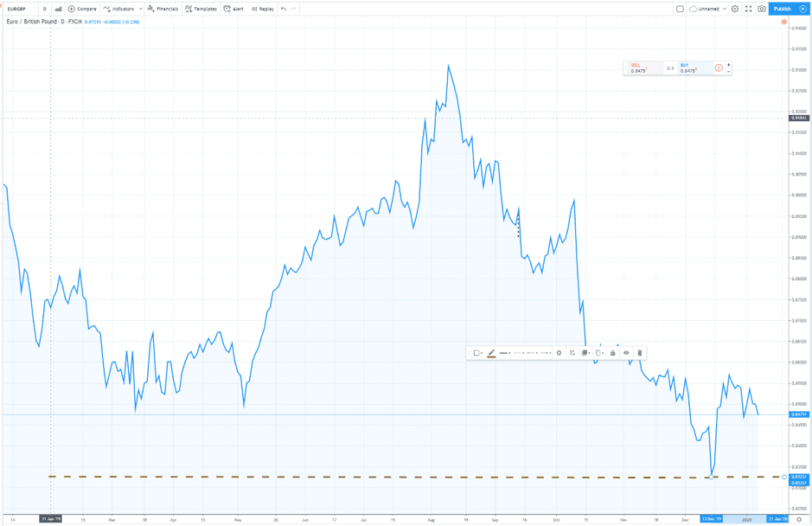The width and height of the screenshot is (812, 526).
Task: Click the SELL price button
Action: tap(640, 68)
